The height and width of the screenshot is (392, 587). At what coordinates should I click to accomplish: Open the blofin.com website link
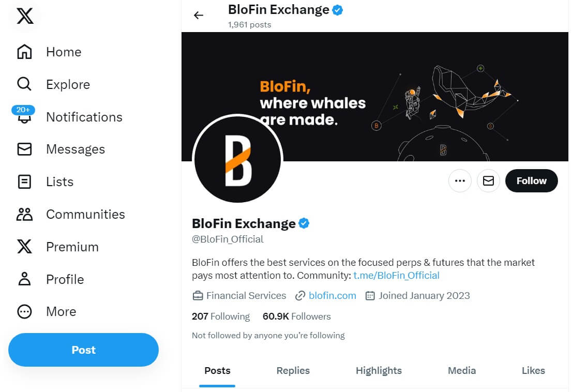tap(332, 295)
